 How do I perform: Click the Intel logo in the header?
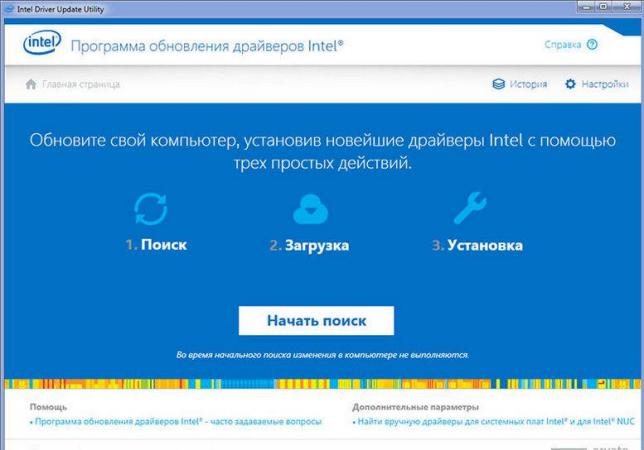click(x=42, y=42)
